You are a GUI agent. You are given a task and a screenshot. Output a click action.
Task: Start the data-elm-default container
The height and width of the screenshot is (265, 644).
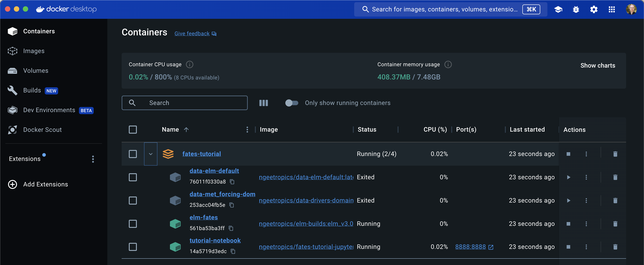(568, 177)
